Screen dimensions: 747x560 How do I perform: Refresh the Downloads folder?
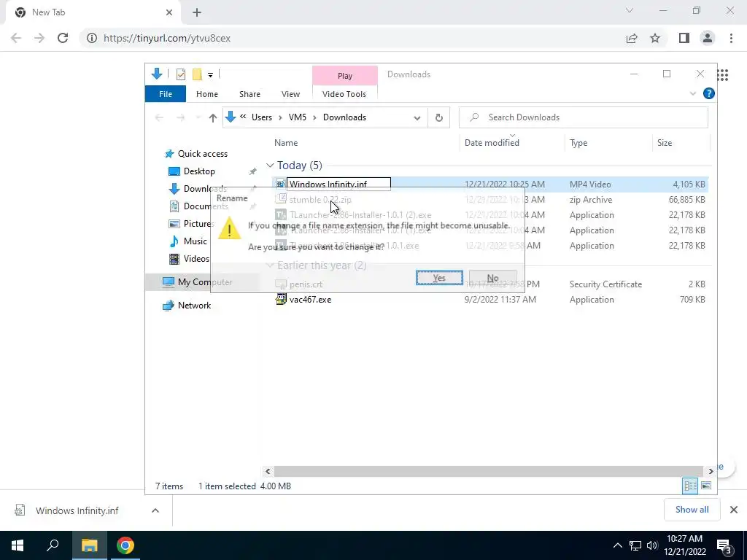tap(438, 117)
